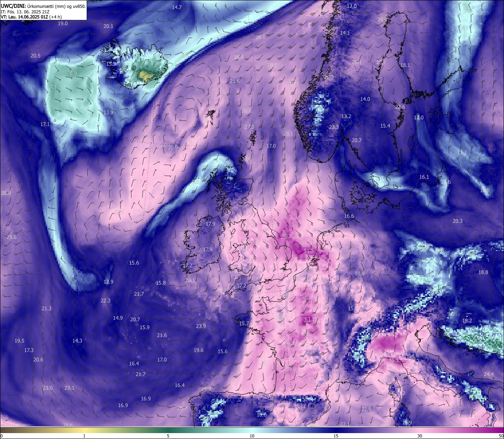This screenshot has height=439, width=504.
Task: Click the 16.6 value near Denmark
Action: (349, 216)
